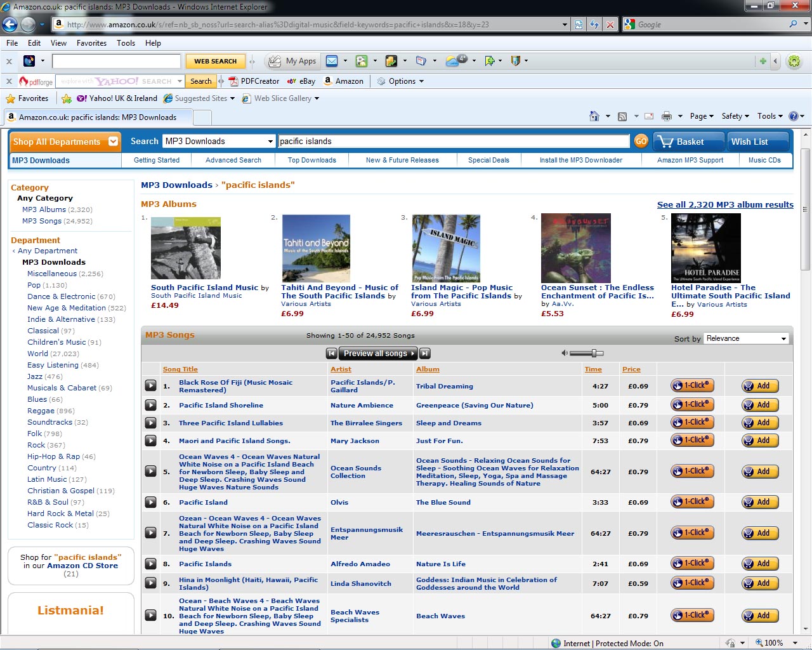Sort by Song Title column header
812x650 pixels.
pos(180,369)
